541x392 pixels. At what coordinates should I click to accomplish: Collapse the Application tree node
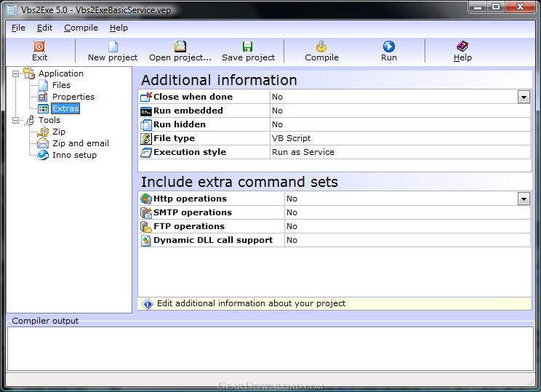(15, 73)
